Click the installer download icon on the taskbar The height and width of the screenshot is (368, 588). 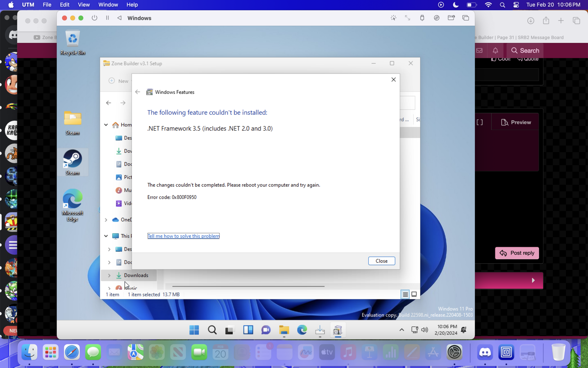(320, 330)
